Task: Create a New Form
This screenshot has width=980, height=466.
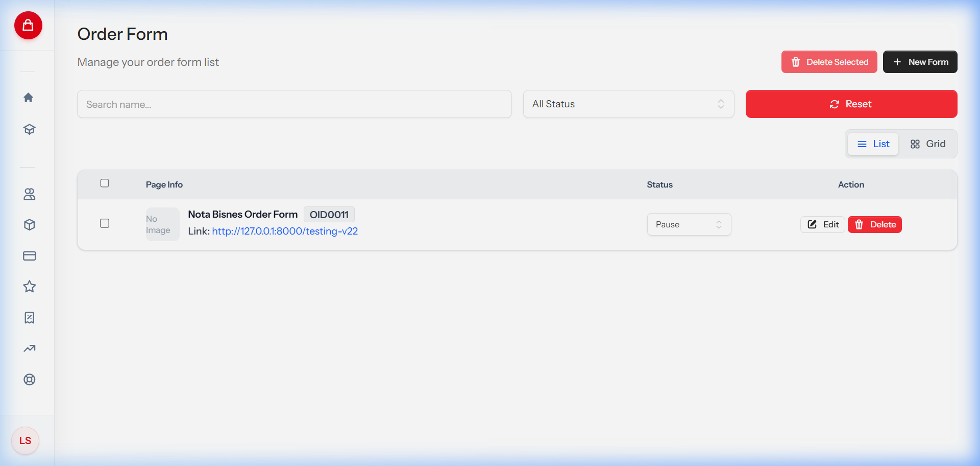Action: tap(920, 62)
